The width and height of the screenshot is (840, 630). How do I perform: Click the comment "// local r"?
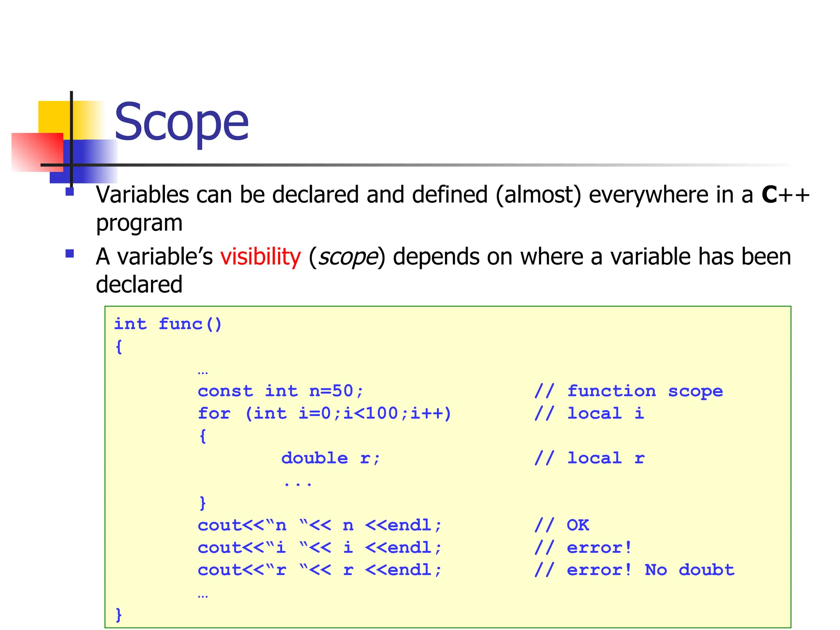click(589, 458)
